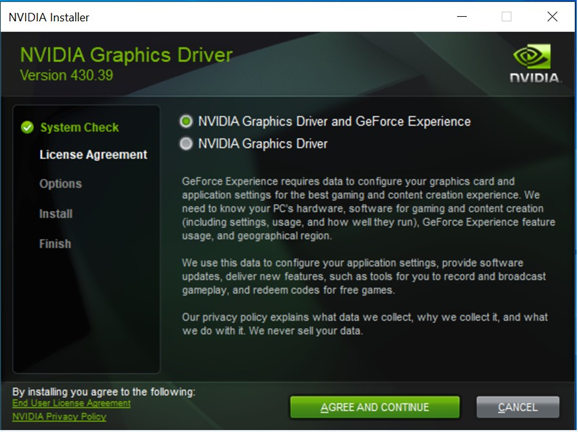The width and height of the screenshot is (578, 432).
Task: Close the NVIDIA Installer window
Action: (552, 17)
